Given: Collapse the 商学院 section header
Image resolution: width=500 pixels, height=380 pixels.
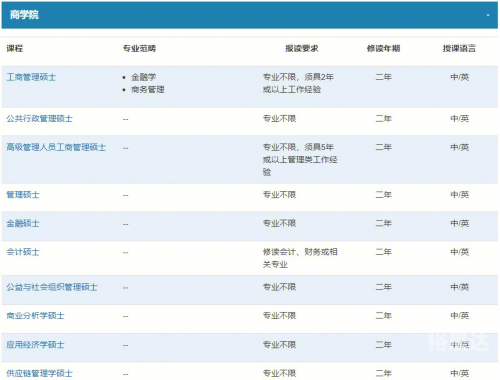Looking at the screenshot, I should coord(250,15).
